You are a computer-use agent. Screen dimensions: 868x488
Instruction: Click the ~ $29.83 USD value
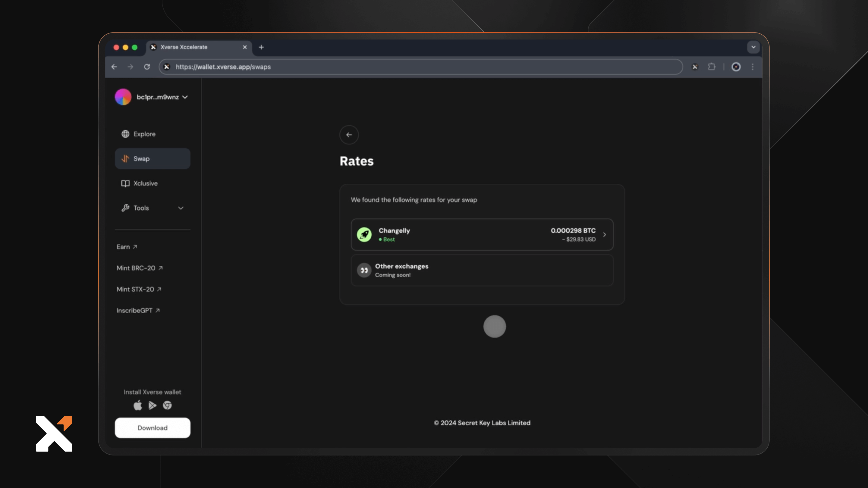(x=579, y=239)
